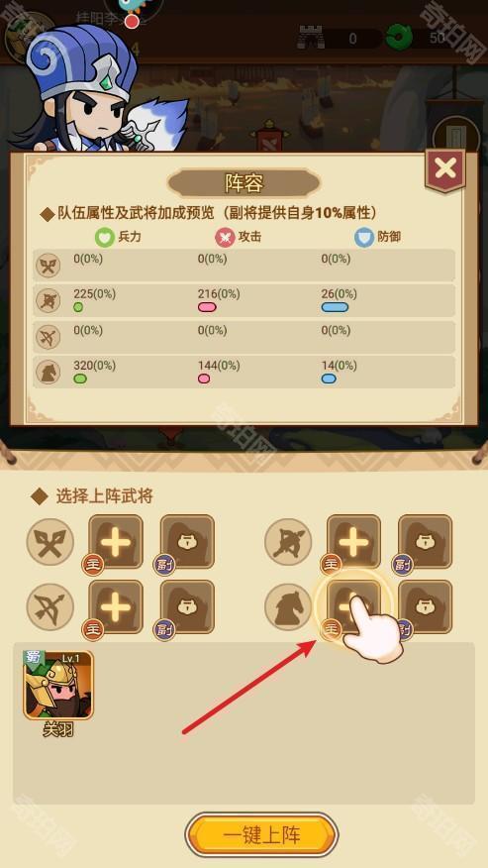Screen dimensions: 488x868
Task: Add a main general to the archer slot
Action: click(x=116, y=606)
